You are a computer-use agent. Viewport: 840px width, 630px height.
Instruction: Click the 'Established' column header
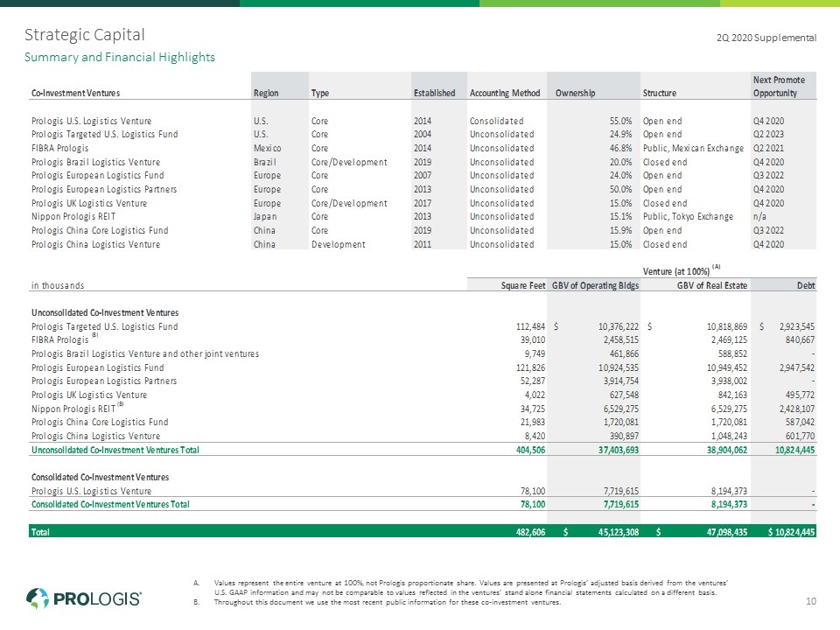coord(435,94)
